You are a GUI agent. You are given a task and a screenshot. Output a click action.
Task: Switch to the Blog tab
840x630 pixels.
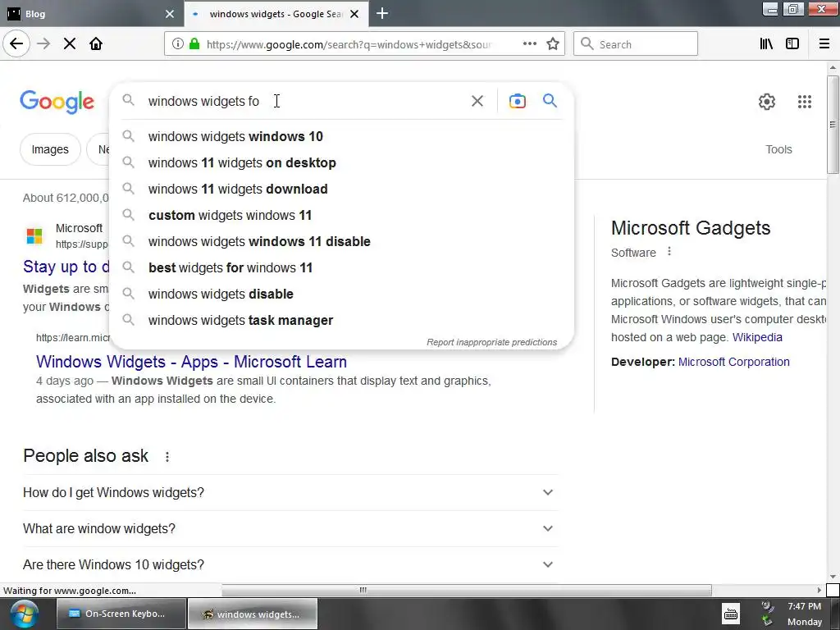pos(91,14)
